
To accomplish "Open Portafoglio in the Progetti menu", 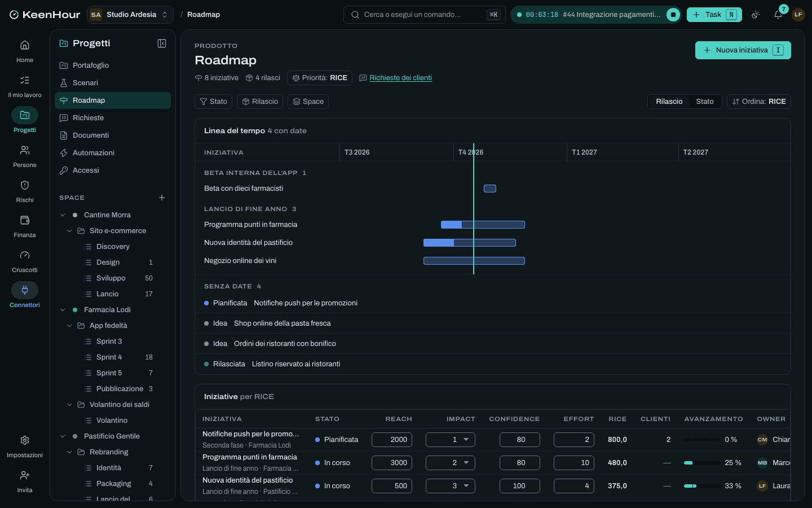I will click(x=113, y=65).
